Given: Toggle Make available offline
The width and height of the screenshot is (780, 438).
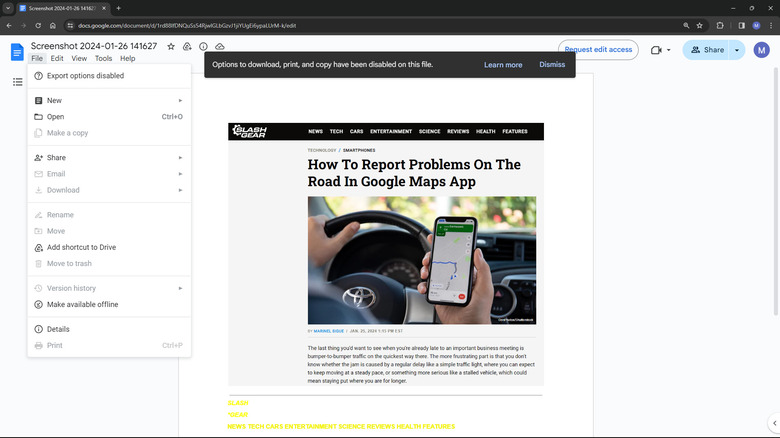Looking at the screenshot, I should (82, 304).
